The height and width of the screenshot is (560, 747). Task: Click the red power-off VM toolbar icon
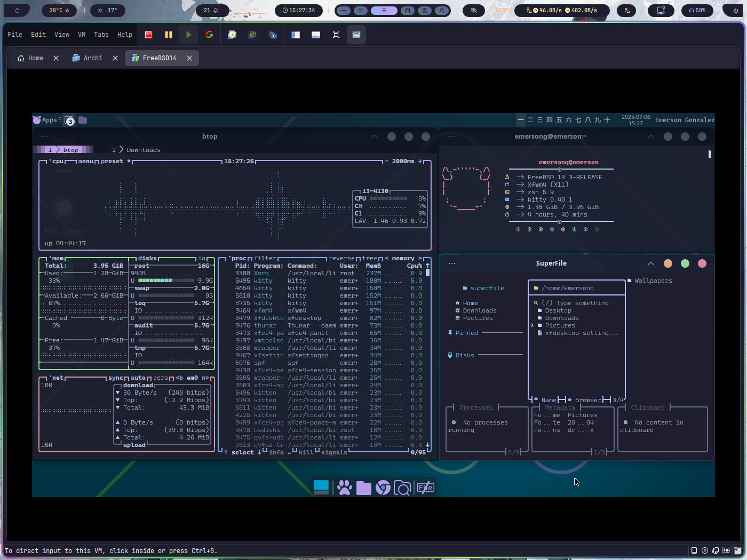[x=148, y=35]
